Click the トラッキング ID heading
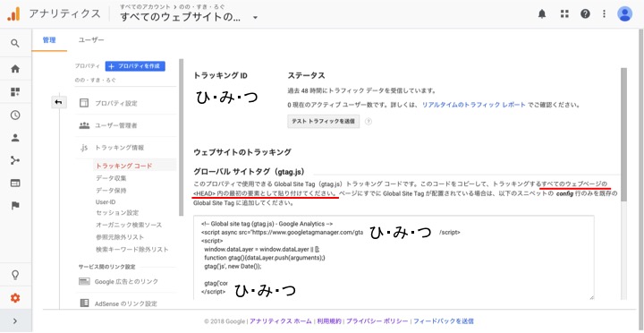Image resolution: width=644 pixels, height=333 pixels. (x=220, y=76)
